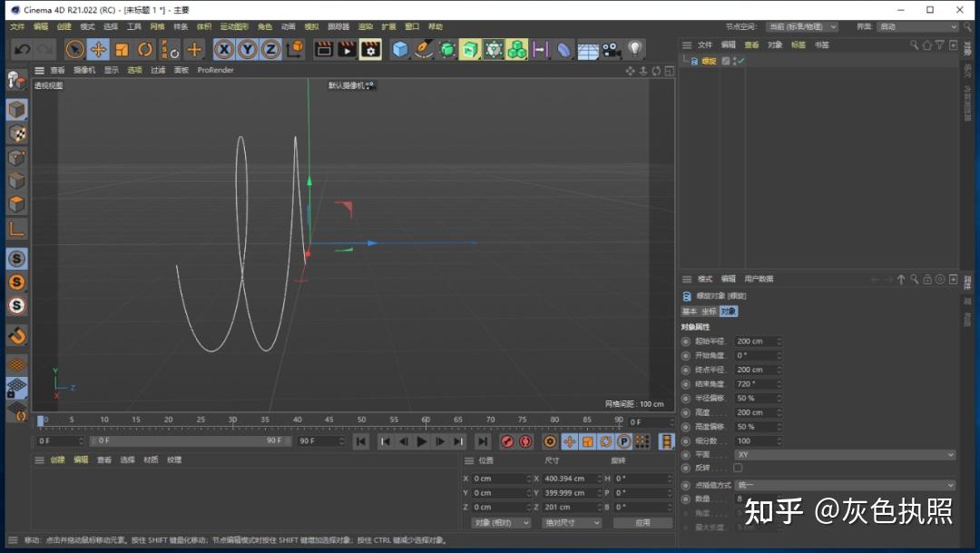This screenshot has width=980, height=553.
Task: Click the 结束角度 field showing 720°
Action: pyautogui.click(x=758, y=384)
